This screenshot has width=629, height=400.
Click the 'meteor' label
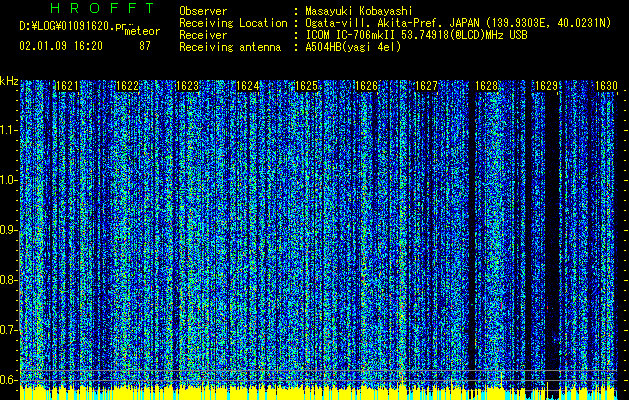pos(142,31)
